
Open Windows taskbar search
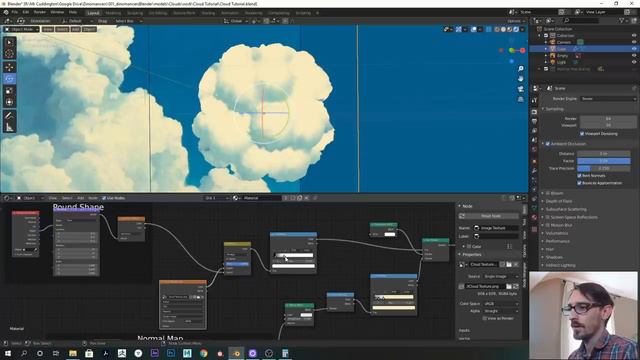(24, 353)
